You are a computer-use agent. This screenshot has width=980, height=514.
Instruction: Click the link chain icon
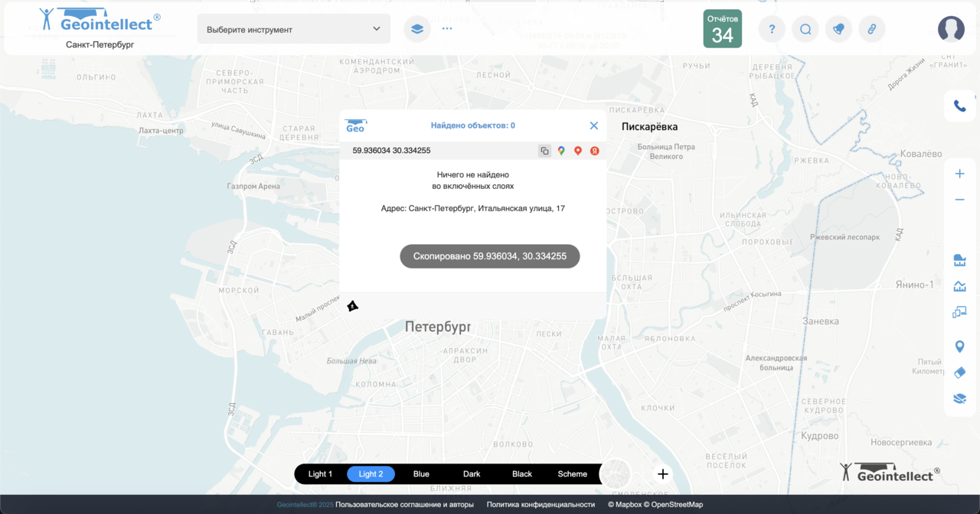coord(871,29)
